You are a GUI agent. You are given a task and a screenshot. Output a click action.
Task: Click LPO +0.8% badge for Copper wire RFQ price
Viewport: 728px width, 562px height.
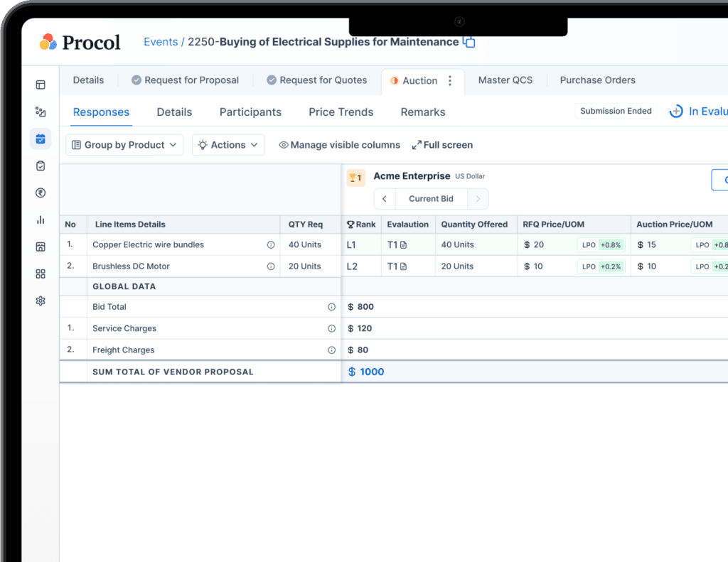pyautogui.click(x=601, y=245)
